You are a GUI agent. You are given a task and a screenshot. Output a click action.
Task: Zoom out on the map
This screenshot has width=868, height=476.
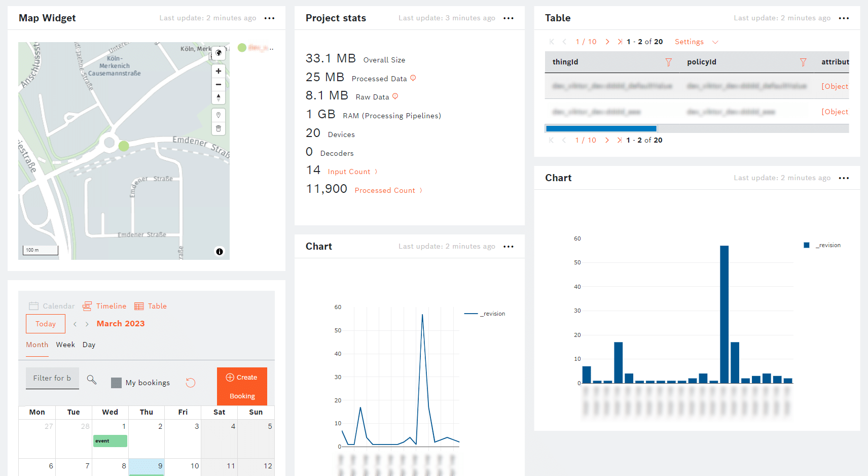click(219, 84)
